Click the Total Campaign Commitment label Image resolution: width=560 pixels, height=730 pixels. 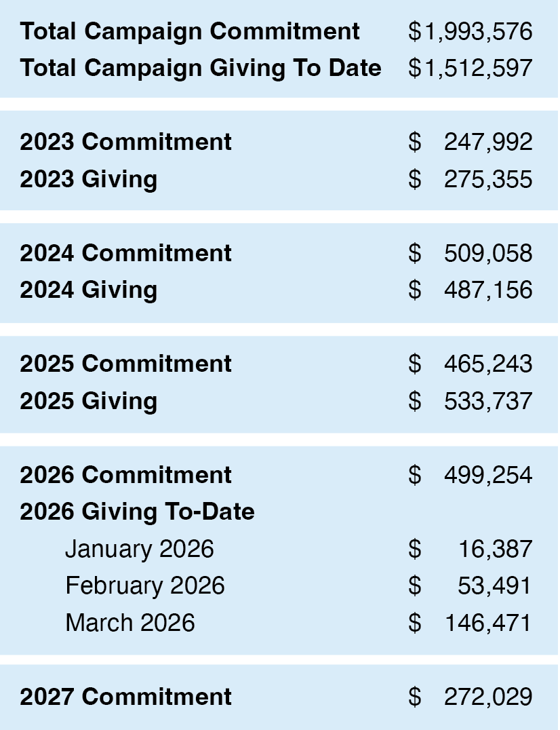190,32
